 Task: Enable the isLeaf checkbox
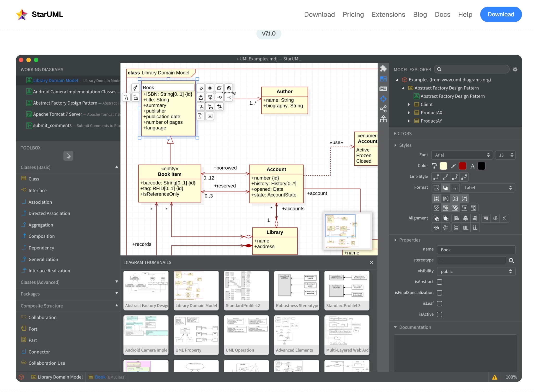point(439,303)
